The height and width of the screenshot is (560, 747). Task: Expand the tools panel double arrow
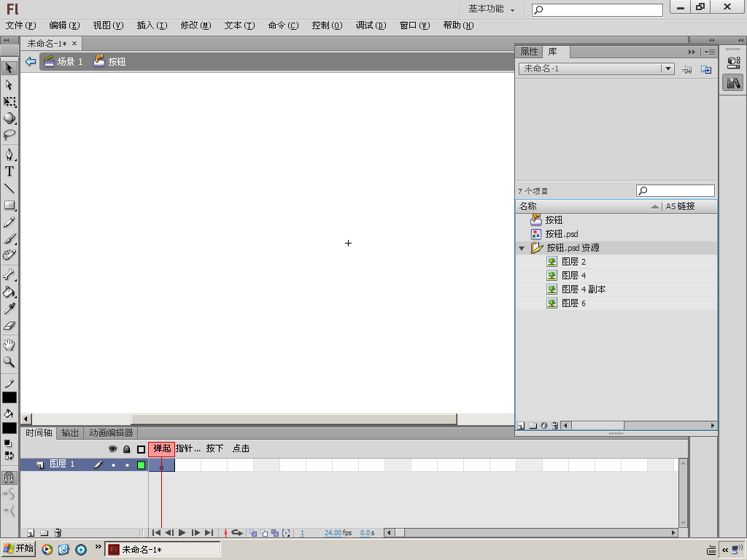click(7, 41)
